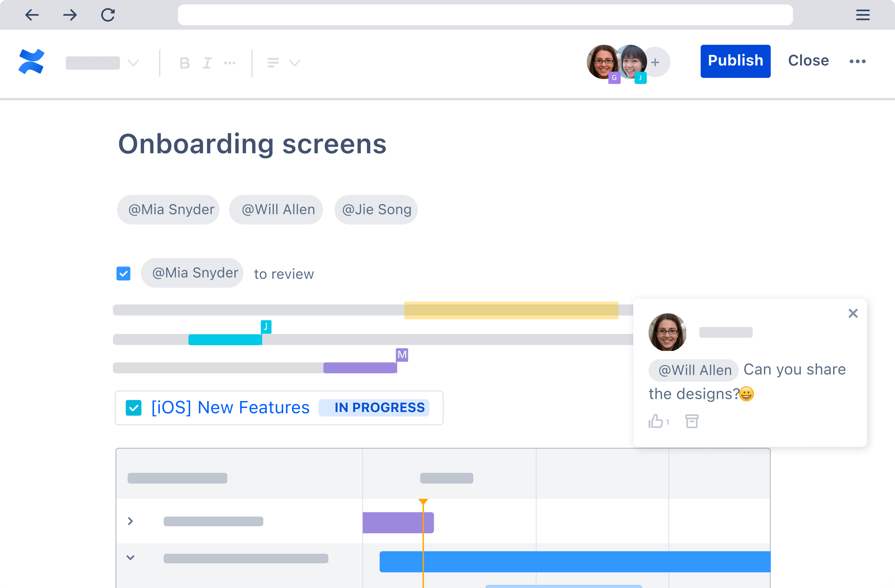Dismiss the @Will Allen comment popup
895x588 pixels.
tap(853, 313)
